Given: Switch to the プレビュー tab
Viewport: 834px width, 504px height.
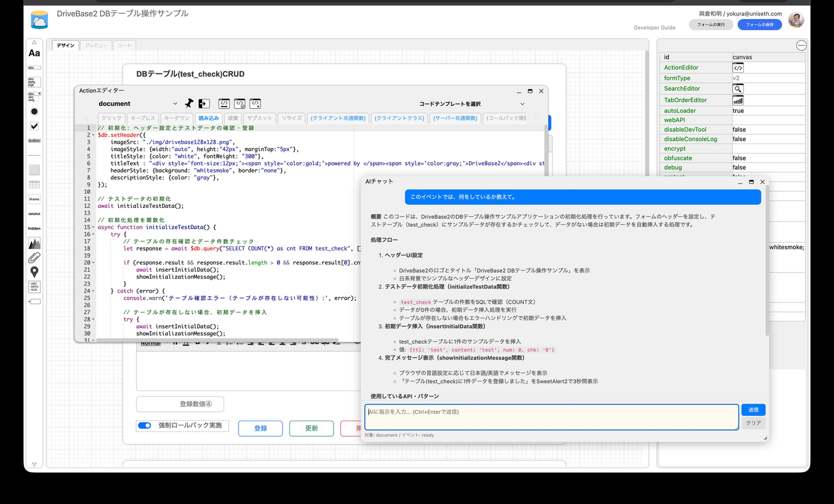Looking at the screenshot, I should [x=96, y=45].
